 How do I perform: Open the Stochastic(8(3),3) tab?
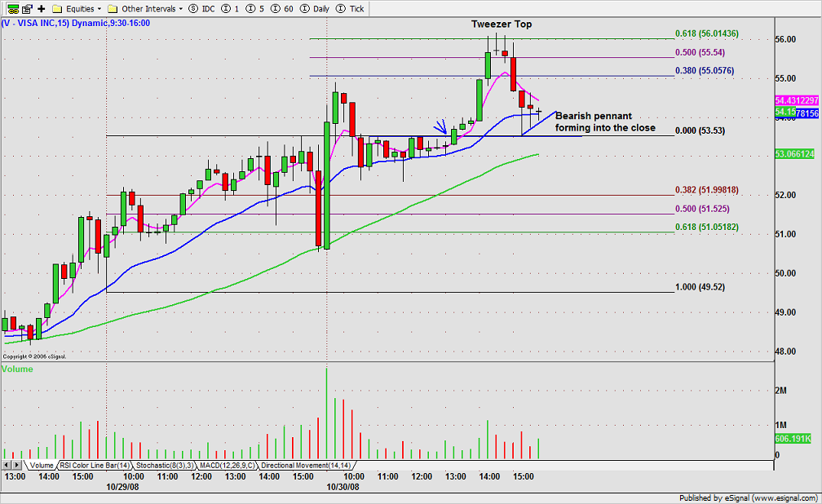pos(165,465)
